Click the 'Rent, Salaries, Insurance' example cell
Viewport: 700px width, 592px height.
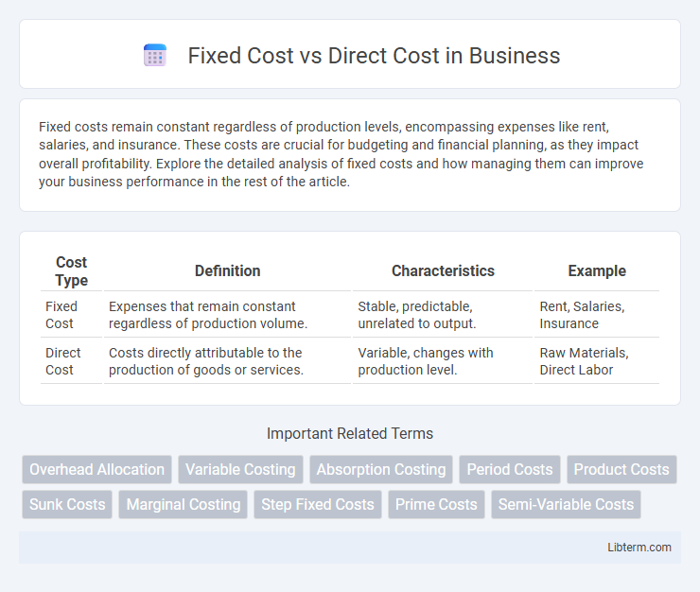597,315
